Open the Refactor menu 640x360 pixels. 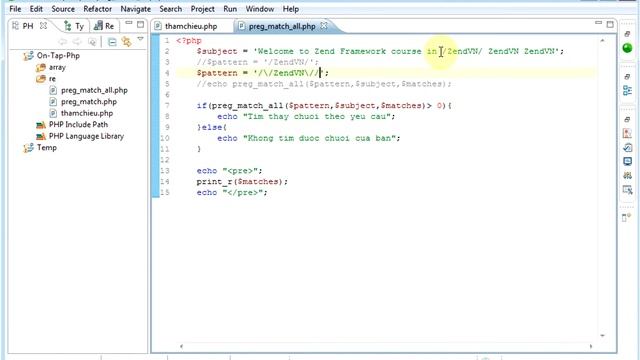click(x=97, y=9)
